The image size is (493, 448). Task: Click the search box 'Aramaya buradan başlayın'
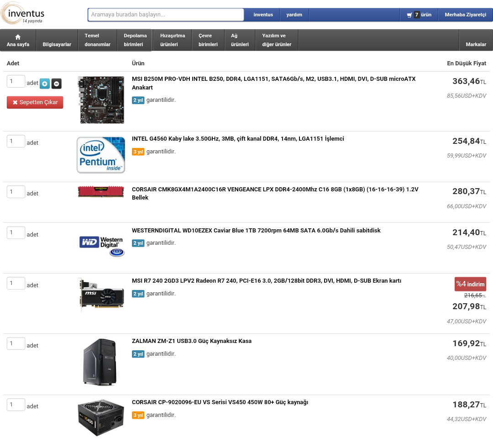point(166,15)
